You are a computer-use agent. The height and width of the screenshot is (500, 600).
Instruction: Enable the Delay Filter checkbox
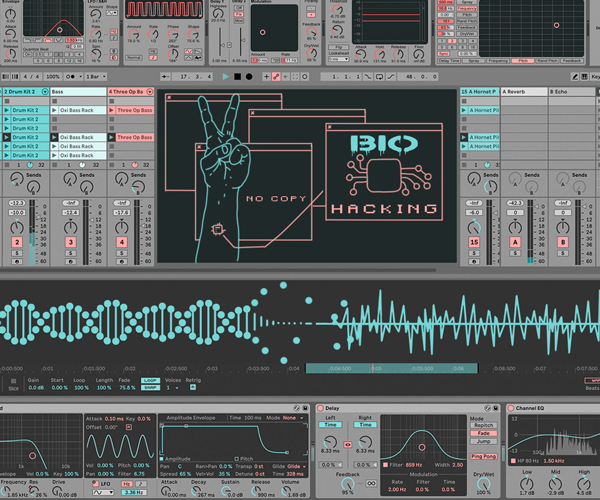(x=386, y=465)
